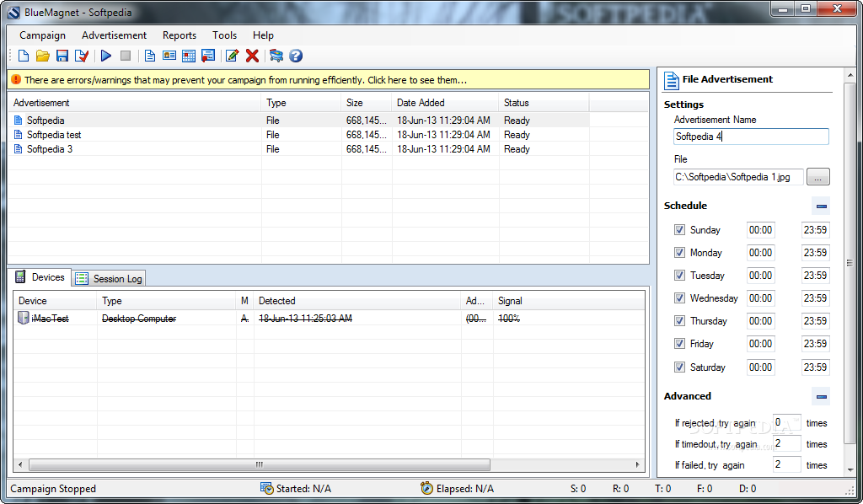863x504 pixels.
Task: Click the right panel scroll down arrow
Action: (x=851, y=470)
